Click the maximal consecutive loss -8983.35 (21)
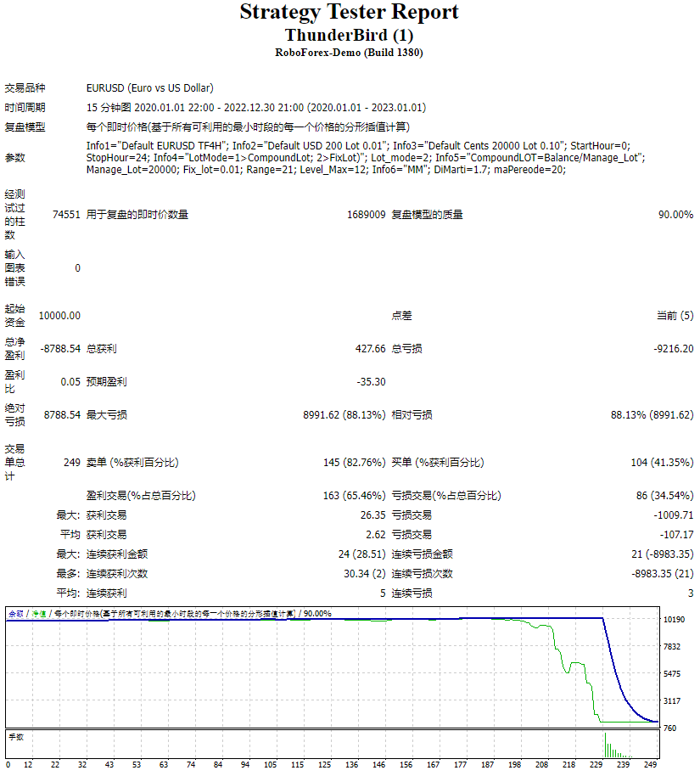 [663, 574]
